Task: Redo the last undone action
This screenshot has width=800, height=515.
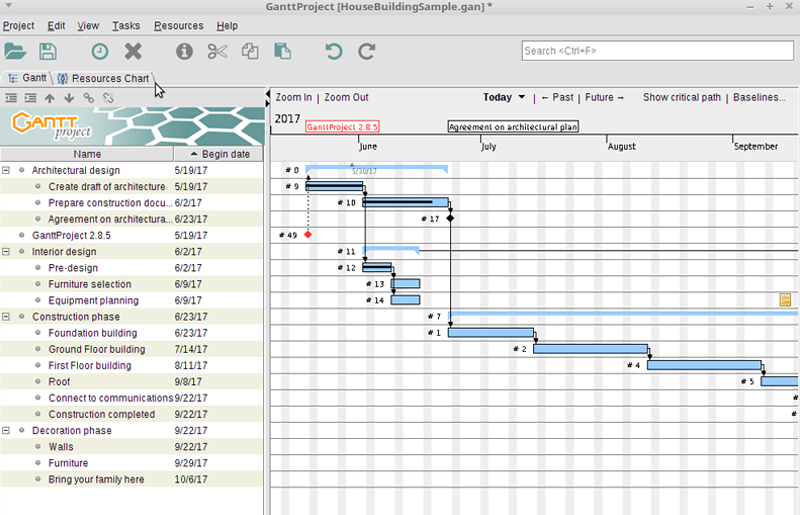Action: pos(366,51)
